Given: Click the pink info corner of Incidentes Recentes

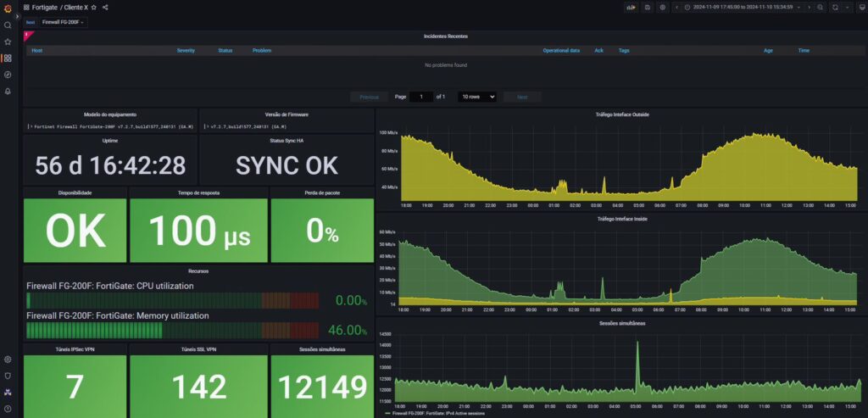Looking at the screenshot, I should coord(27,35).
